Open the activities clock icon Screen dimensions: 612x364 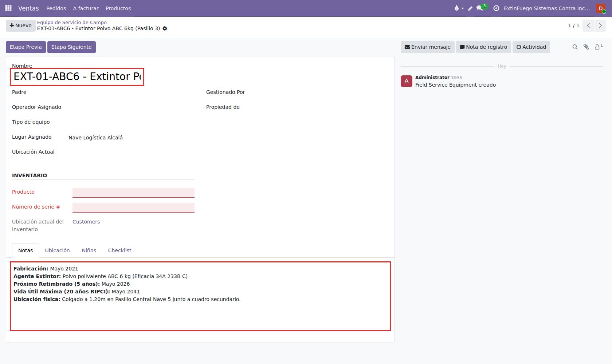496,8
